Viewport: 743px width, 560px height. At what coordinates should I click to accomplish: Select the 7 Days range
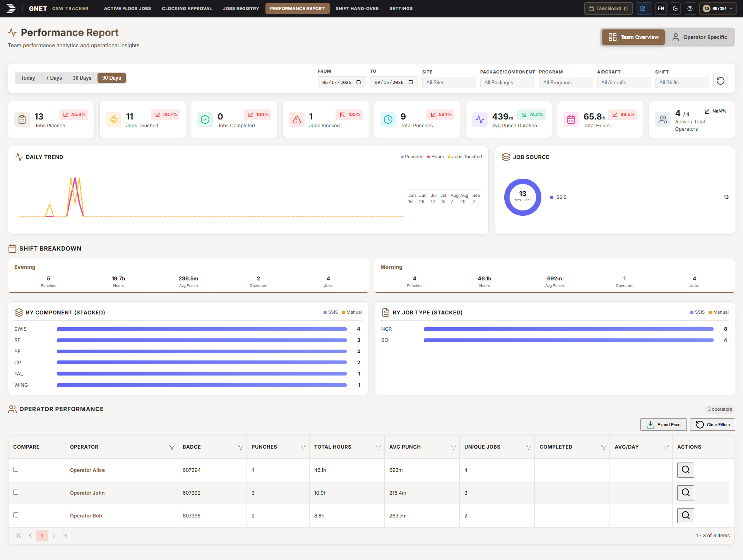[x=54, y=78]
